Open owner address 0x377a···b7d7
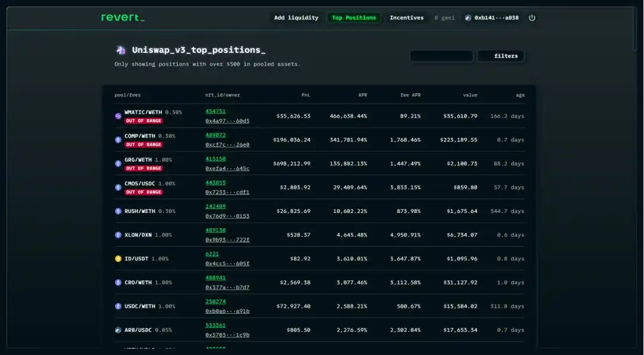The width and height of the screenshot is (644, 355). tap(227, 287)
